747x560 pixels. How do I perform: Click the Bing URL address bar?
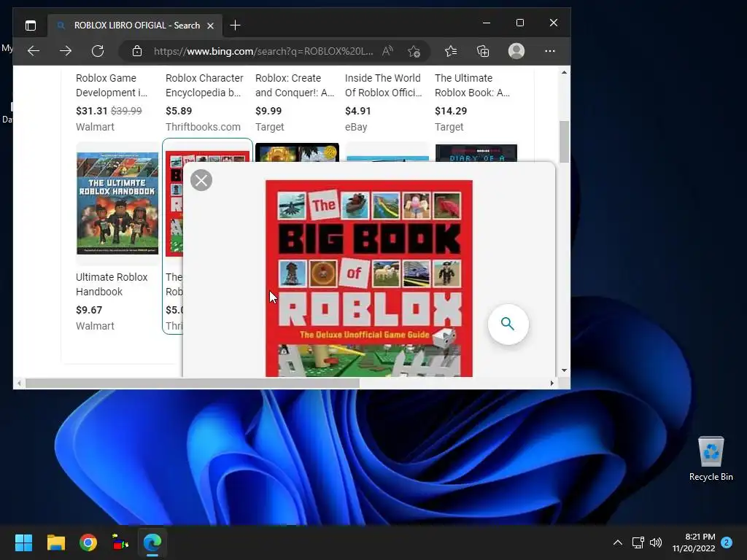(263, 51)
